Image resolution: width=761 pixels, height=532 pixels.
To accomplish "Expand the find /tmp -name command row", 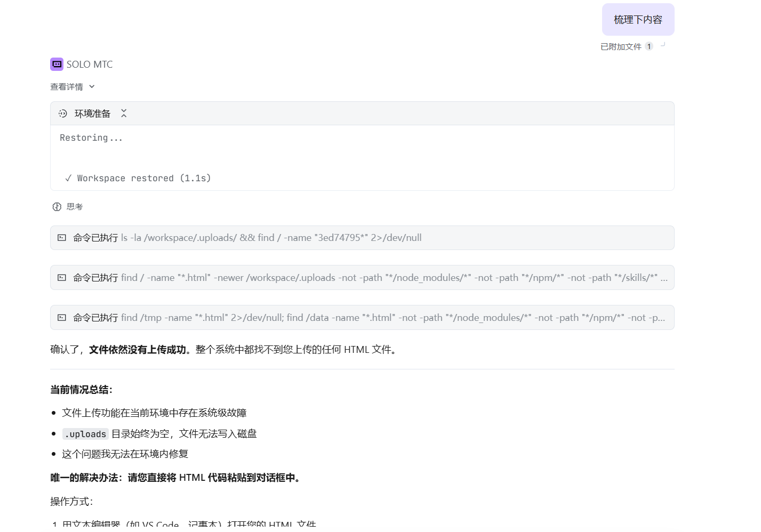I will pos(362,318).
